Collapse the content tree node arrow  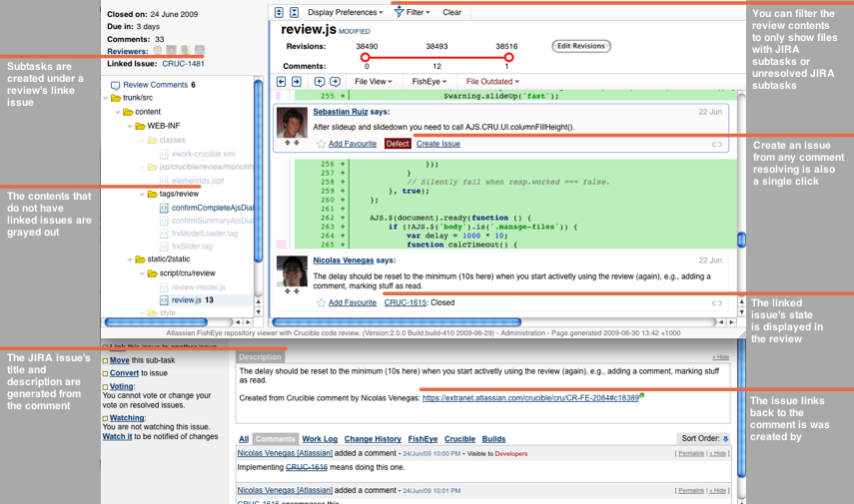click(118, 112)
